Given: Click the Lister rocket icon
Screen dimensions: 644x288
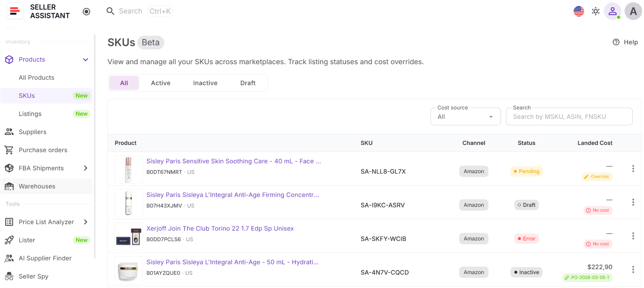Looking at the screenshot, I should (x=9, y=240).
